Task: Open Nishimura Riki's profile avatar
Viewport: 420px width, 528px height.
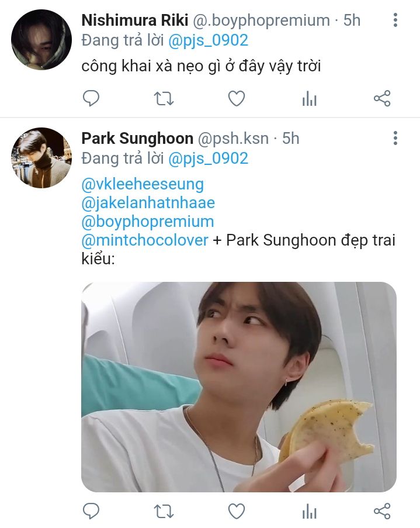Action: coord(41,40)
